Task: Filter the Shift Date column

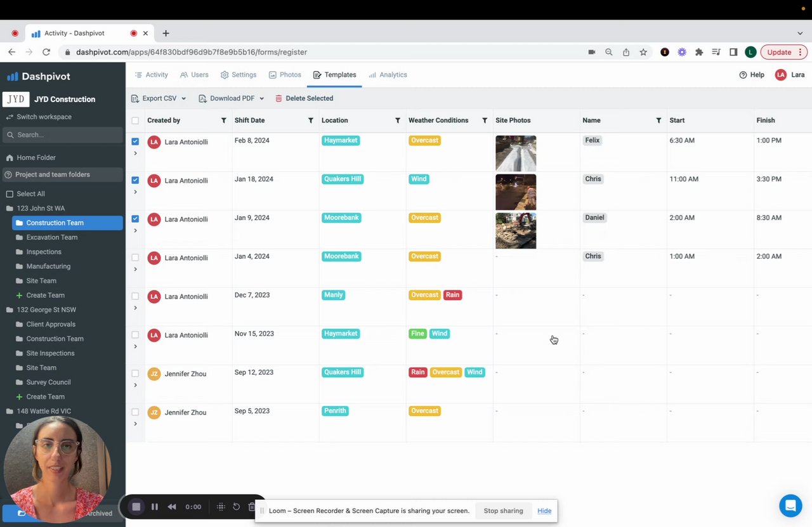Action: [311, 120]
